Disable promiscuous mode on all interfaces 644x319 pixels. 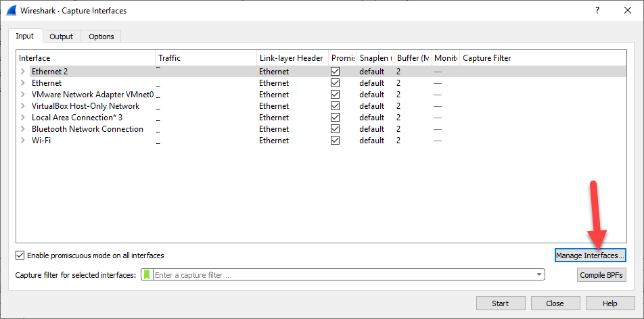(x=20, y=255)
